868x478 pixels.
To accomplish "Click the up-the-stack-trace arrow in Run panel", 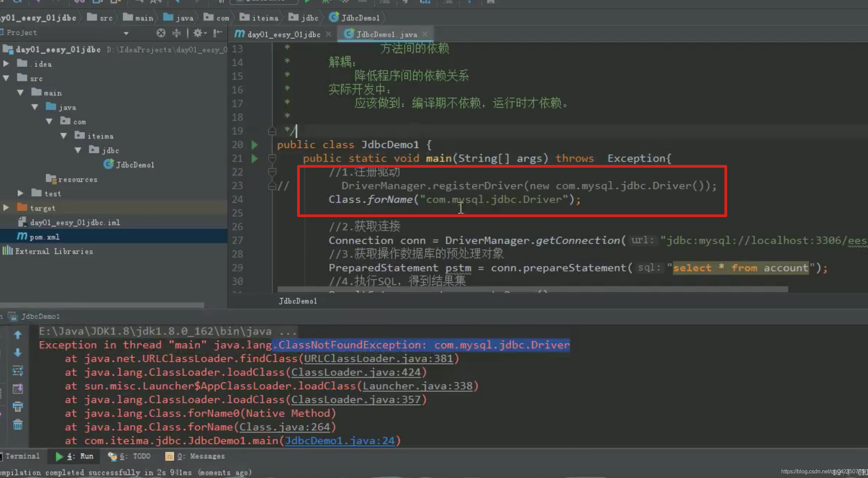I will [x=18, y=335].
